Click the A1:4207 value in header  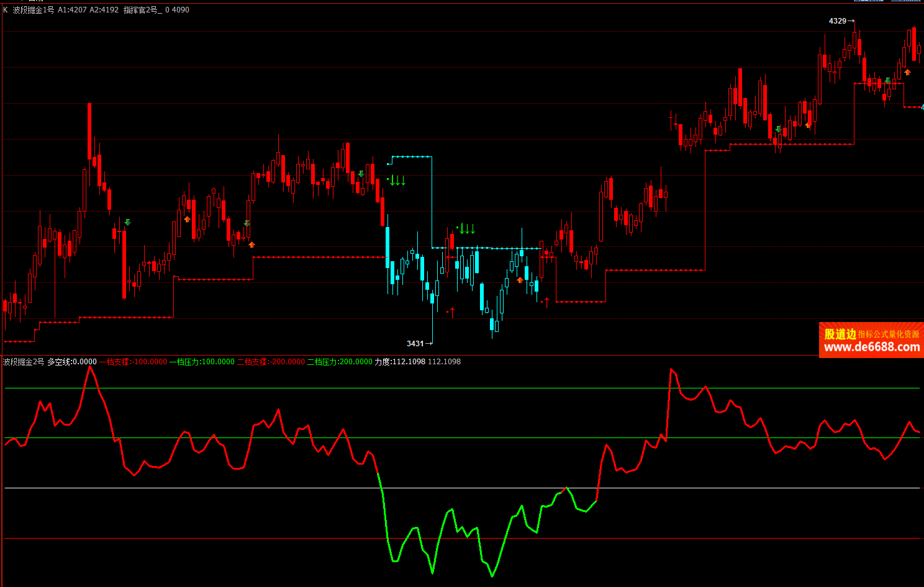[x=72, y=10]
